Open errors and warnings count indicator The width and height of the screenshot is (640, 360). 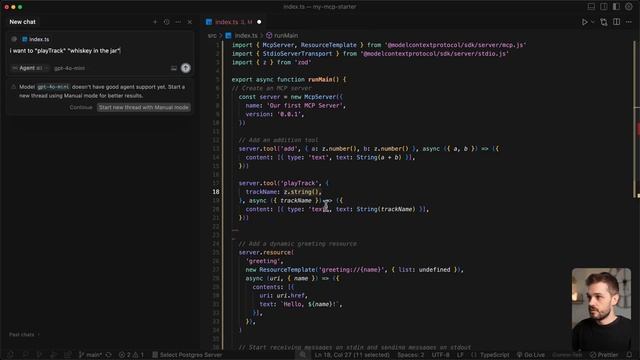click(131, 355)
